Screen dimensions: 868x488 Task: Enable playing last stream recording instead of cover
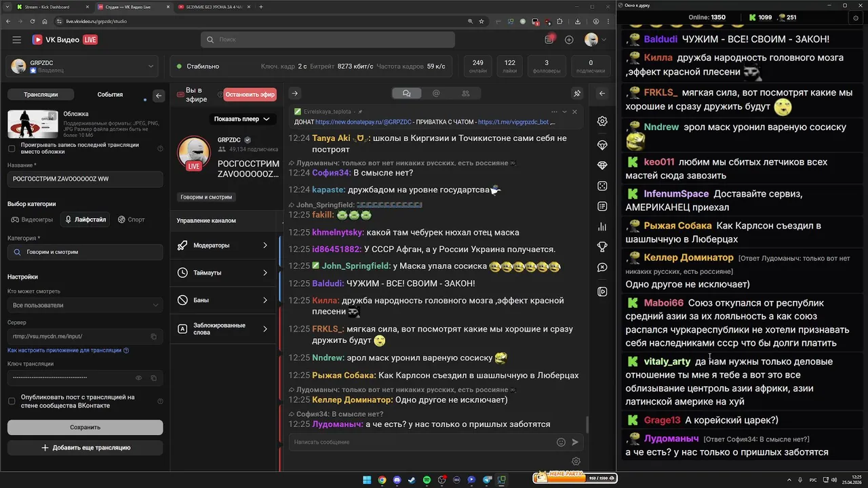coord(12,148)
